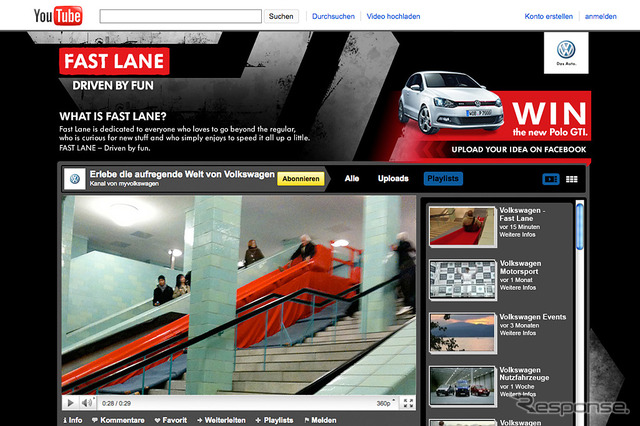This screenshot has width=640, height=426.
Task: Click the play button in video player
Action: (x=70, y=403)
